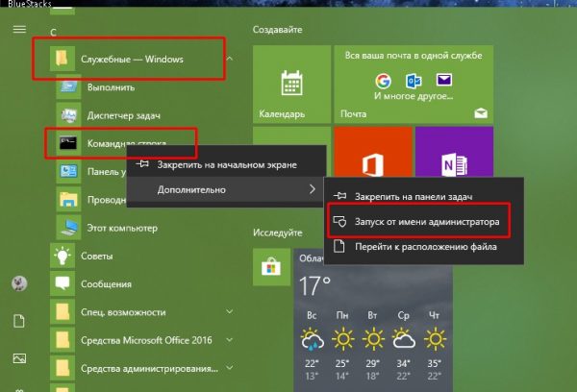Choose Перейти к расположению файла
Viewport: 577px width, 392px height.
pyautogui.click(x=423, y=246)
